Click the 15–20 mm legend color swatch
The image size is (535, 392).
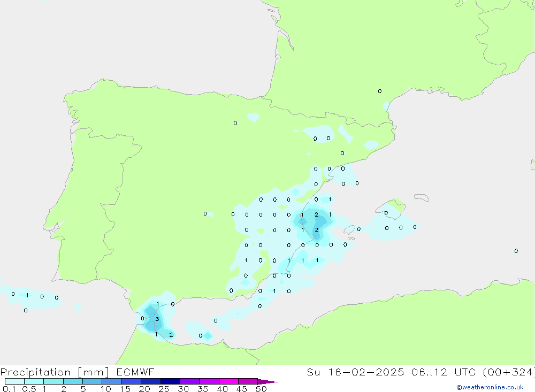(132, 381)
